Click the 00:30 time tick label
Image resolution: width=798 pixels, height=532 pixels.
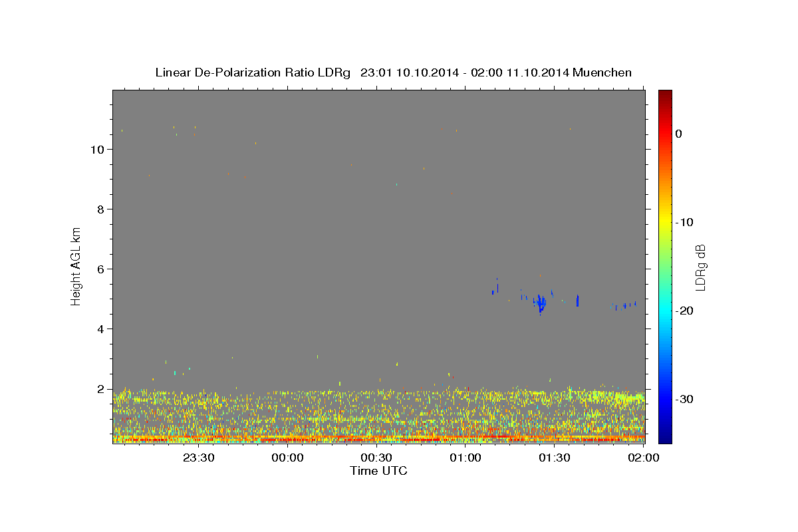point(377,458)
